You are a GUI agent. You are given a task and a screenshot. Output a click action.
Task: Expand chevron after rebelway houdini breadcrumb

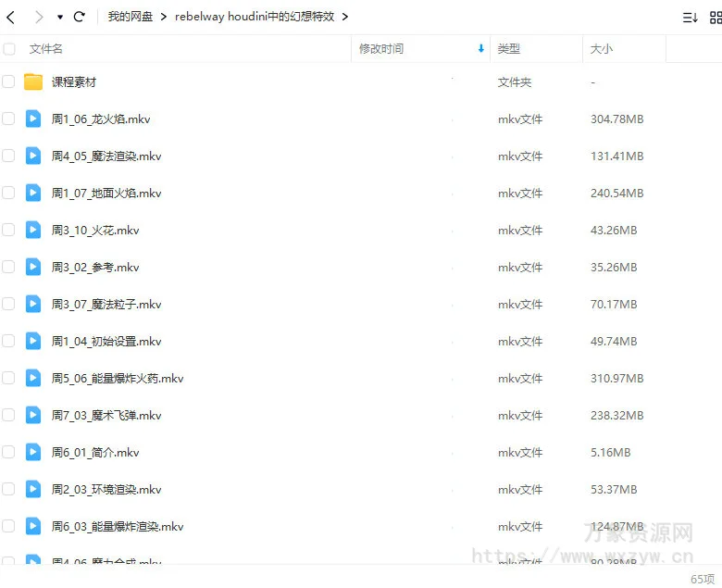pyautogui.click(x=345, y=17)
